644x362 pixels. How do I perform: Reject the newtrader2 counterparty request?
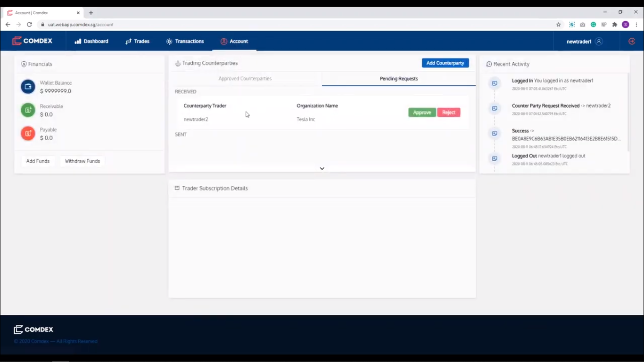449,113
